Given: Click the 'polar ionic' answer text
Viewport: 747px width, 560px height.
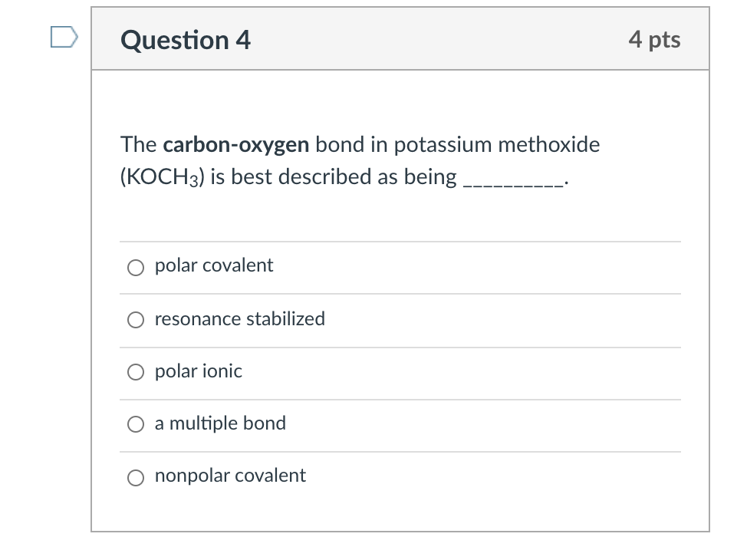Looking at the screenshot, I should (198, 372).
